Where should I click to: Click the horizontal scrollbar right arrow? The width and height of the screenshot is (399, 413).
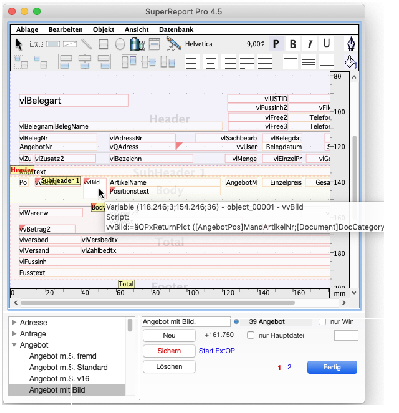tap(343, 303)
